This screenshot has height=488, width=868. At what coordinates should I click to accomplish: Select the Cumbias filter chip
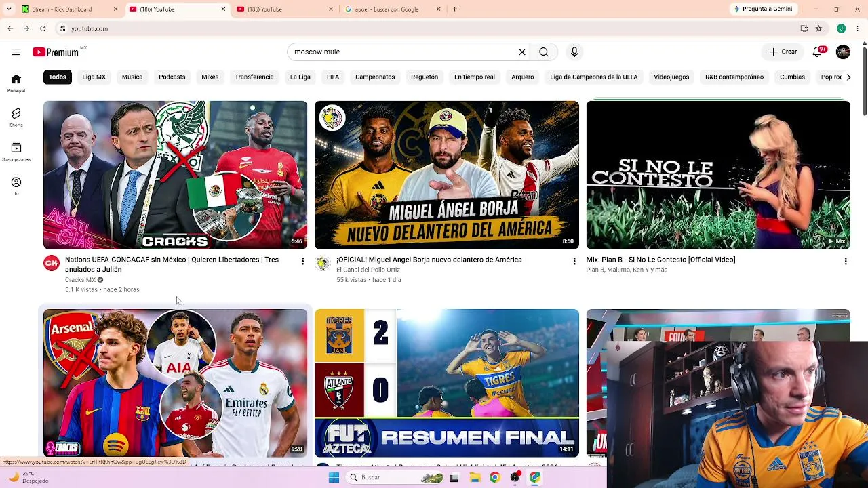click(x=792, y=77)
